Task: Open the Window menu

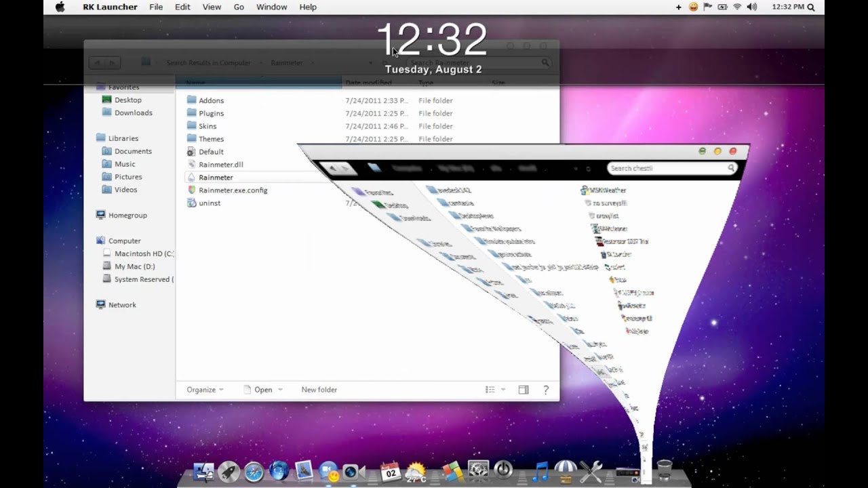Action: click(271, 7)
